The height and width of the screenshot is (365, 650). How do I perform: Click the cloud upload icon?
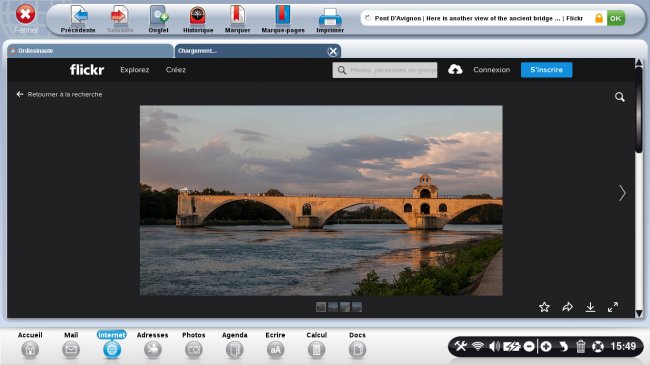click(x=455, y=70)
